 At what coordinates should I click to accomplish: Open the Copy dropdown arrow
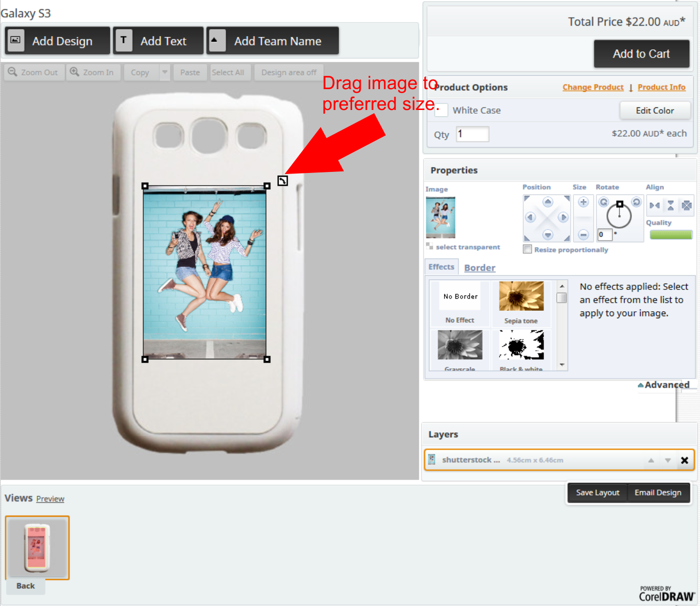(165, 73)
